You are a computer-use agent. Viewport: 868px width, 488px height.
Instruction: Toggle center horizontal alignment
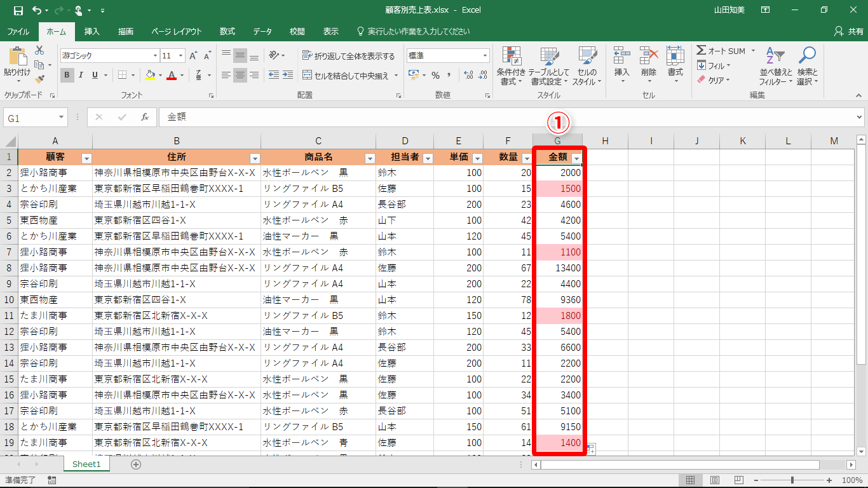click(x=240, y=75)
